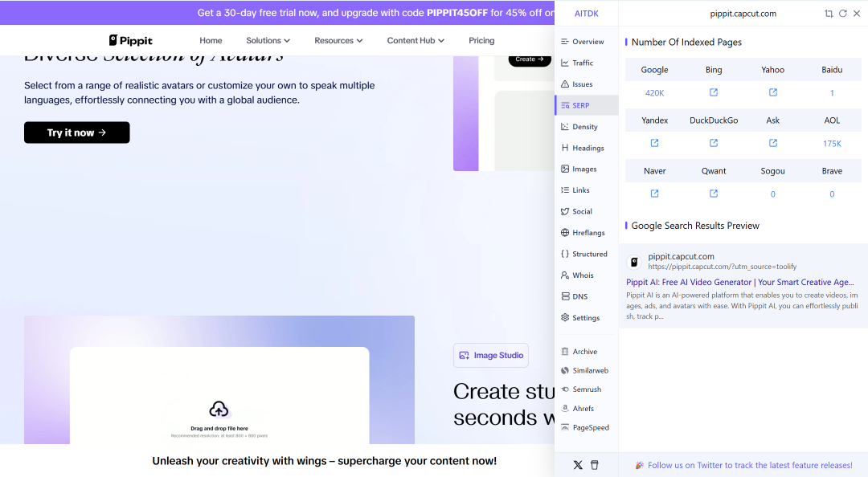Open the Pricing page

click(481, 40)
